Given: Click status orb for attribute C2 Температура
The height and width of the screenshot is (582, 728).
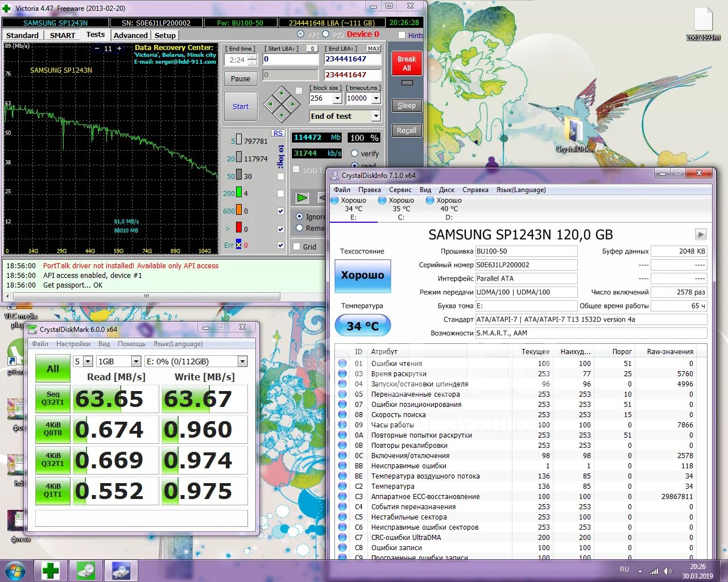Looking at the screenshot, I should pyautogui.click(x=342, y=486).
